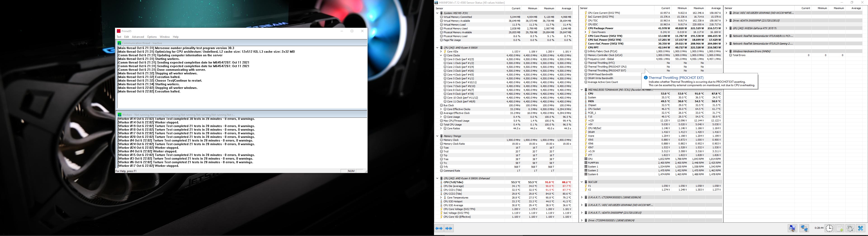This screenshot has height=236, width=868.
Task: Open the Edit menu in Prime95
Action: pos(126,37)
